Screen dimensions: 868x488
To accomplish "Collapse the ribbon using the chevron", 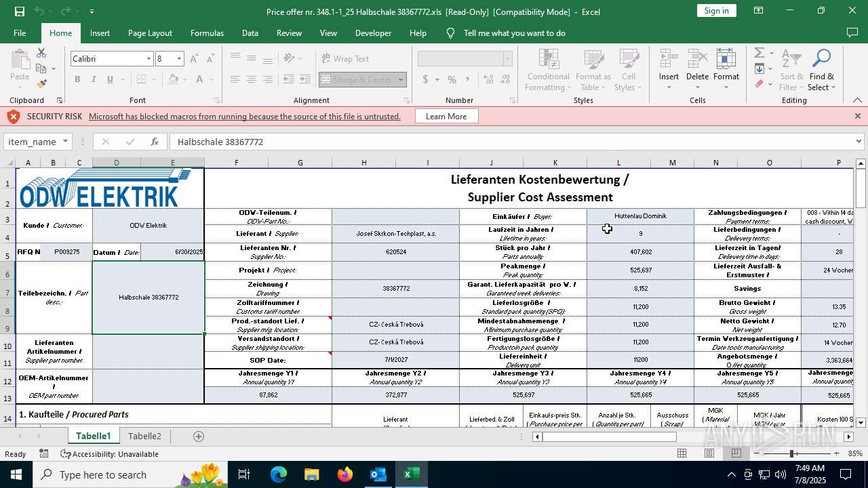I will (x=857, y=100).
